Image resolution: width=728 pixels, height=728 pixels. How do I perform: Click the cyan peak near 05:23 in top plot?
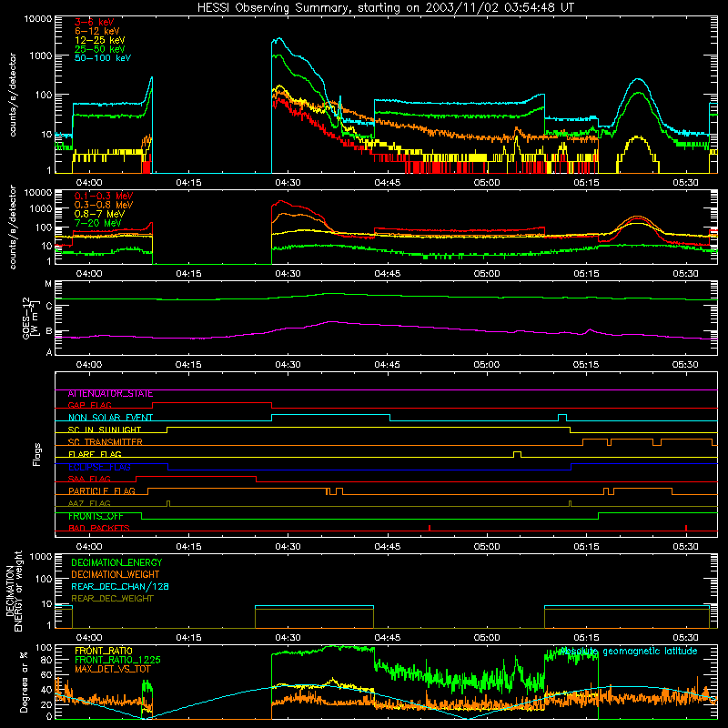click(639, 80)
